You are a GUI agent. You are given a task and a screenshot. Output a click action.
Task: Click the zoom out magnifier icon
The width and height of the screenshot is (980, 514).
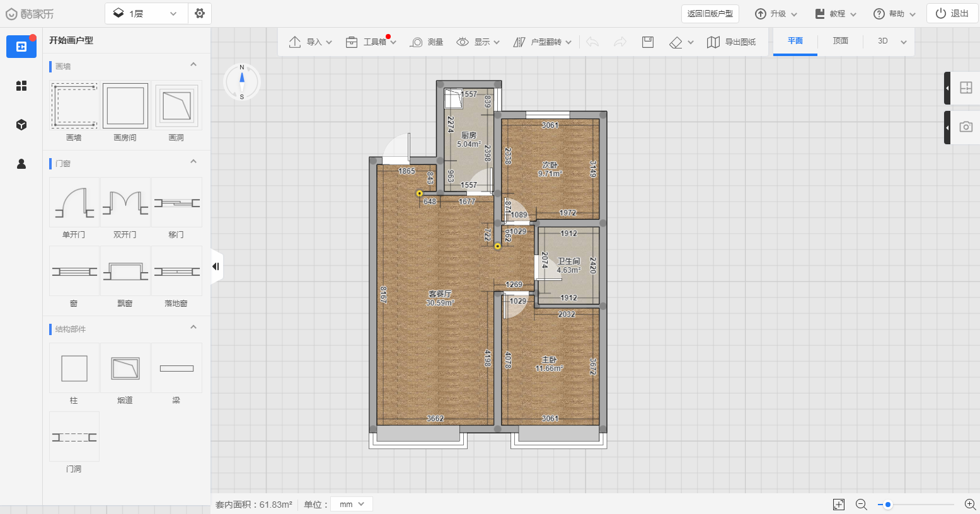pyautogui.click(x=861, y=505)
